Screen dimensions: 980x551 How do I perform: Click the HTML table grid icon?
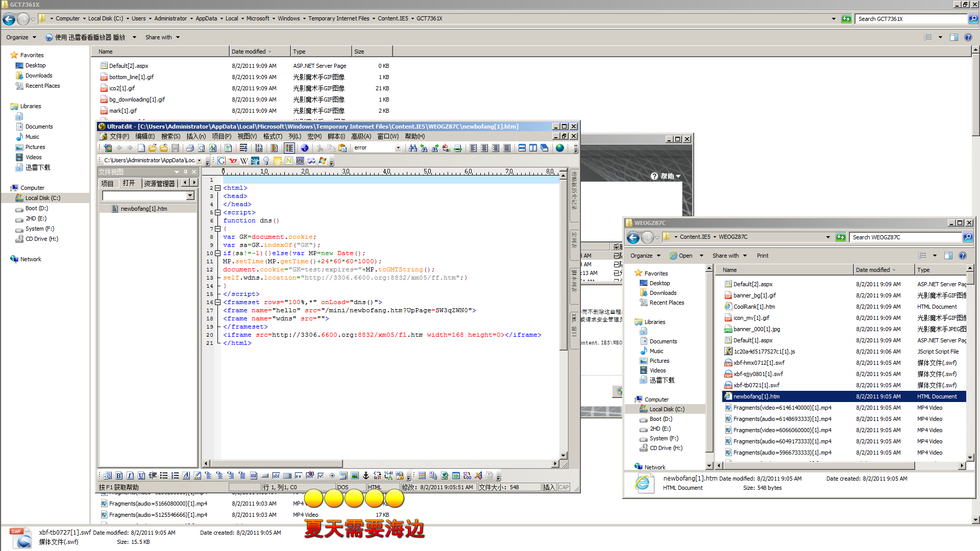tap(422, 475)
